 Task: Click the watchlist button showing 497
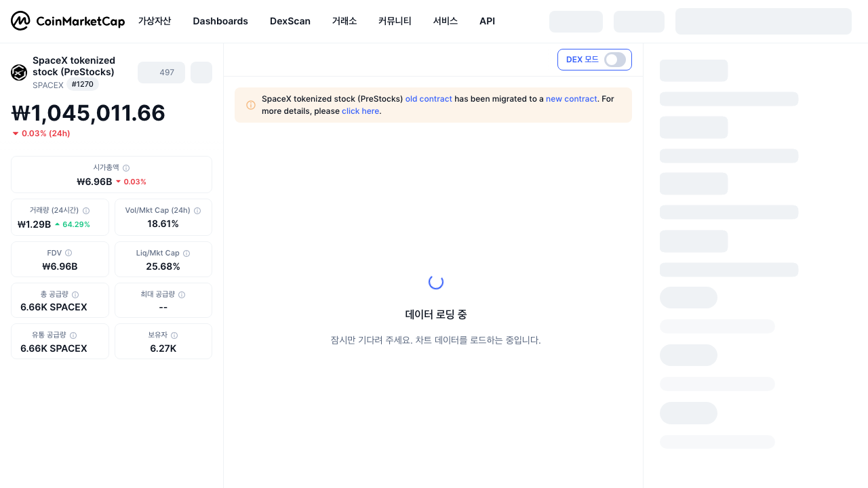click(x=161, y=73)
